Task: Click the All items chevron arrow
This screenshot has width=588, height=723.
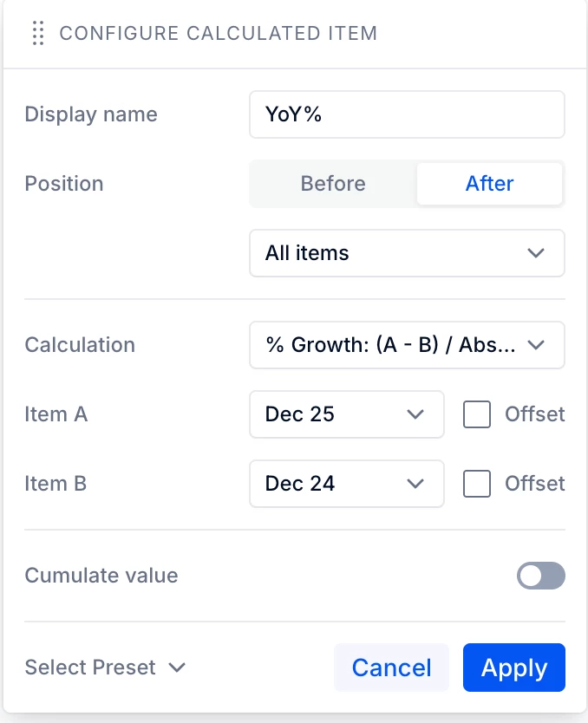Action: tap(536, 253)
